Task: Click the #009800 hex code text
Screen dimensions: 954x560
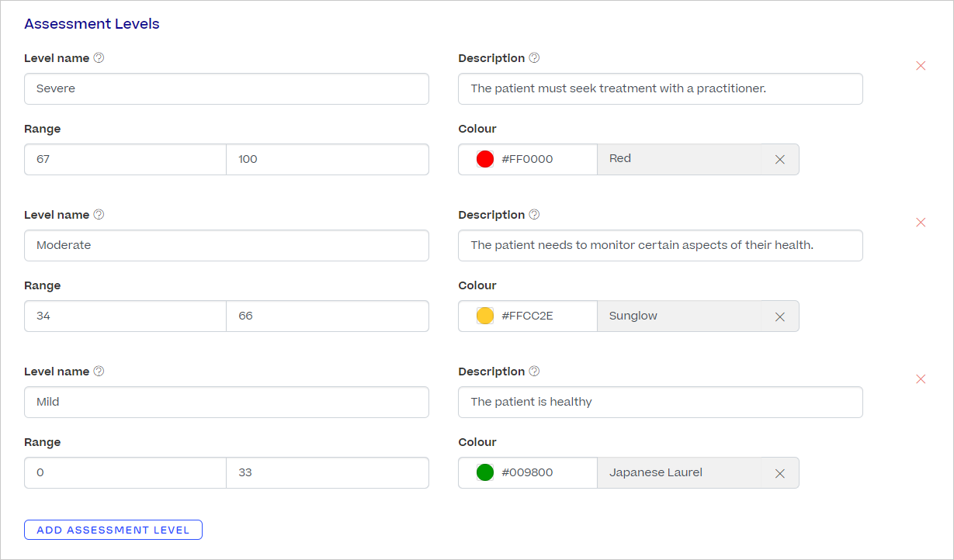Action: (x=527, y=472)
